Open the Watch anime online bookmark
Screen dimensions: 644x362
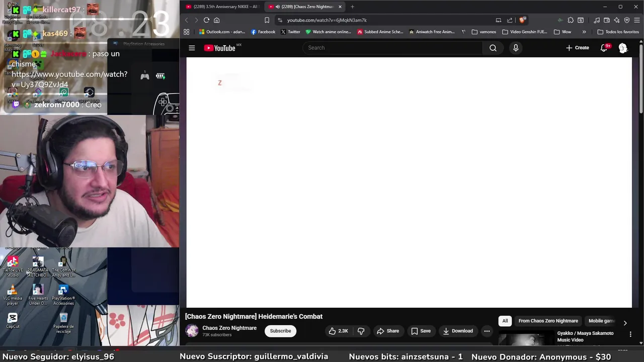pos(328,32)
